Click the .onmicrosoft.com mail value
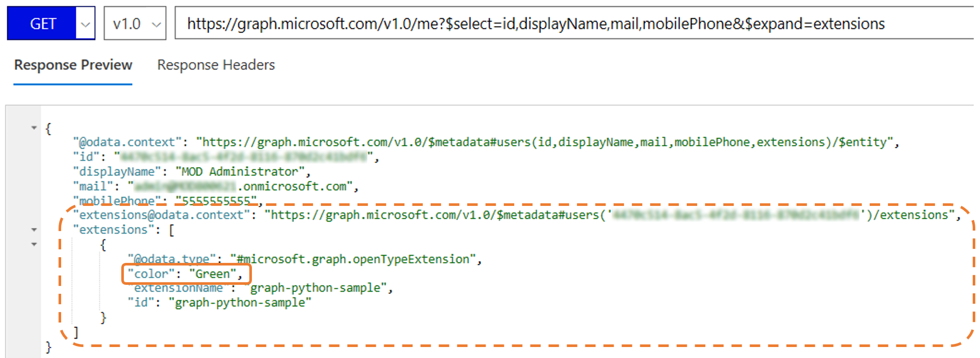Viewport: 980px width, 358px height. pos(240,186)
